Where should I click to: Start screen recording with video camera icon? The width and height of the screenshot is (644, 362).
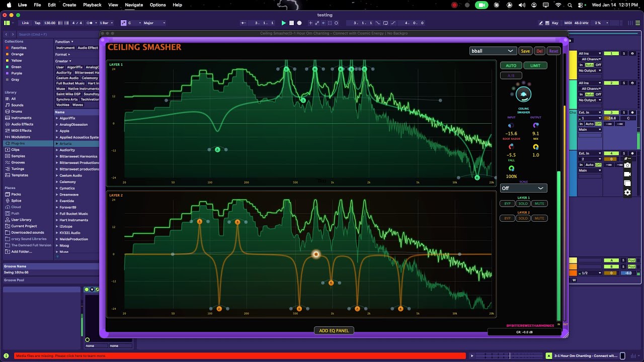[x=627, y=174]
